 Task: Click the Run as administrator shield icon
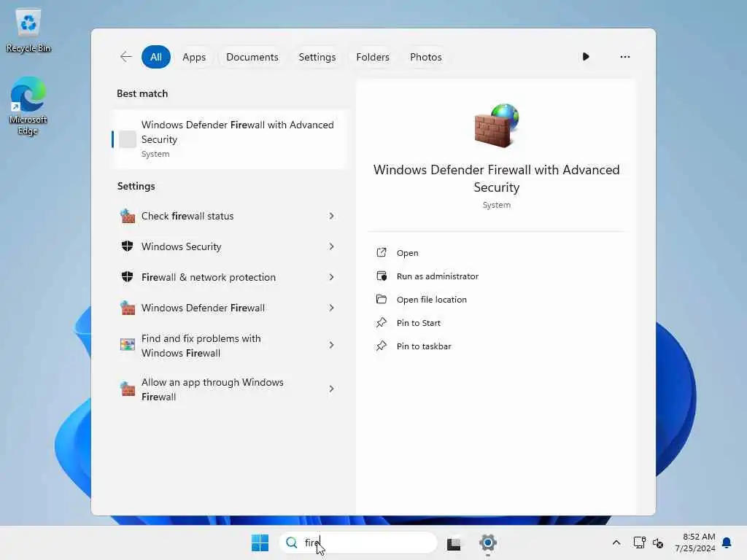pyautogui.click(x=381, y=276)
